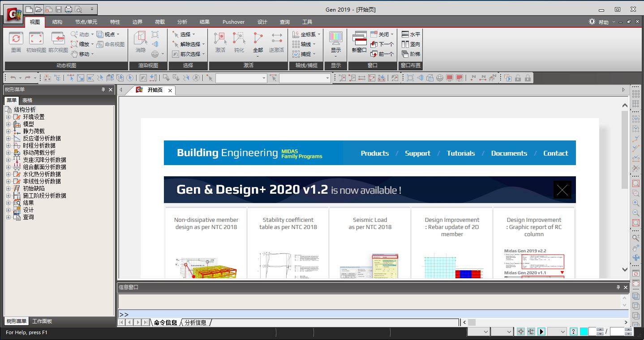Click the start page vertical scrollbar down arrow
Viewport: 644px width, 340px height.
(625, 269)
